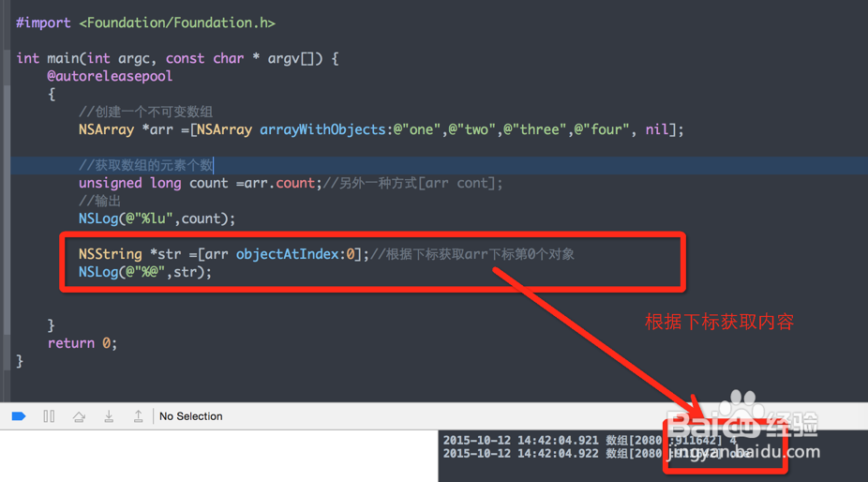Image resolution: width=868 pixels, height=482 pixels.
Task: Click the NSLog(@"%@",str) line
Action: pos(145,271)
